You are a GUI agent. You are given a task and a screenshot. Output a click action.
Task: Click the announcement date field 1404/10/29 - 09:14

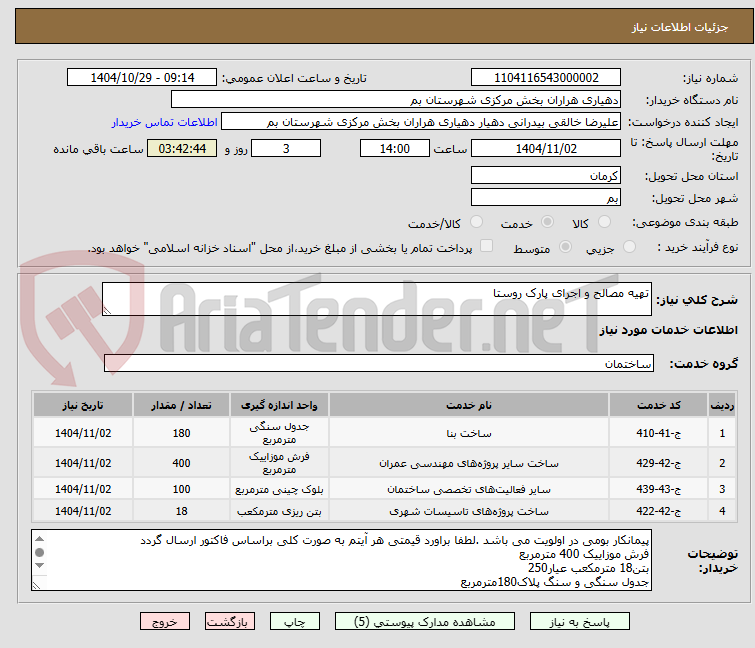142,78
